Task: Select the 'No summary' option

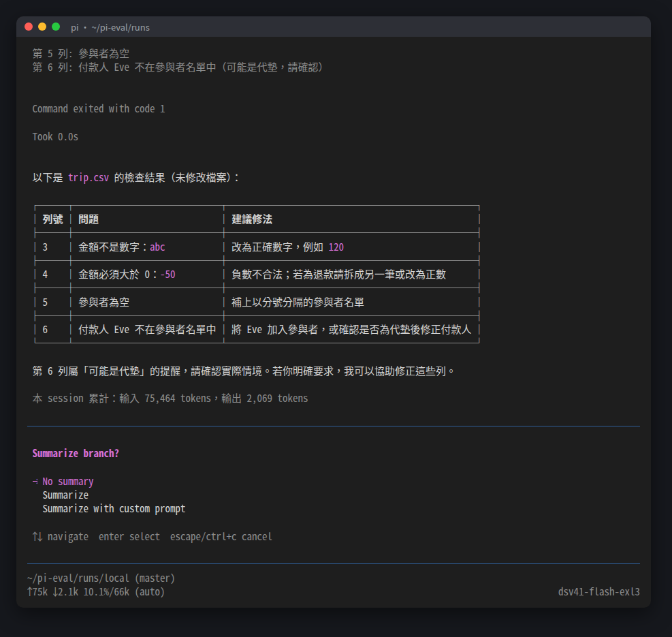Action: coord(67,482)
